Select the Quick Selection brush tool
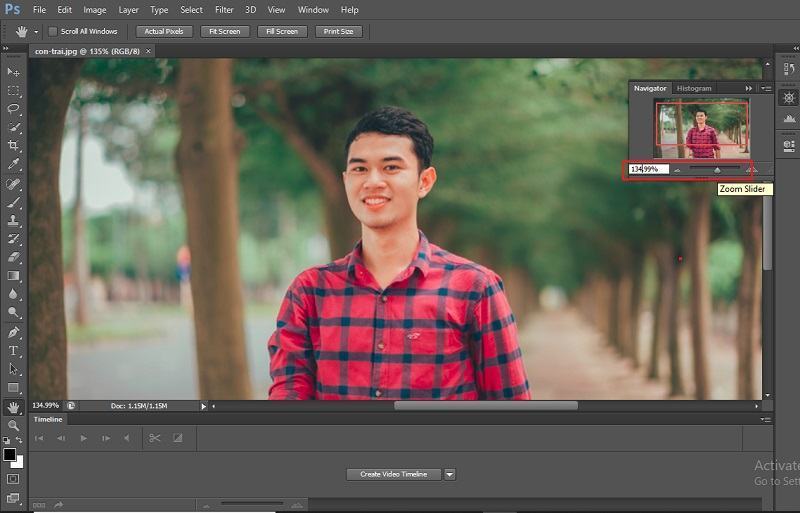Viewport: 800px width, 513px height. point(13,127)
